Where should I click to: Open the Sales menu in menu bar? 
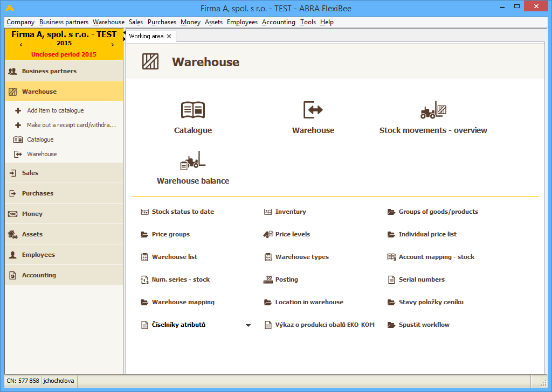(x=136, y=22)
